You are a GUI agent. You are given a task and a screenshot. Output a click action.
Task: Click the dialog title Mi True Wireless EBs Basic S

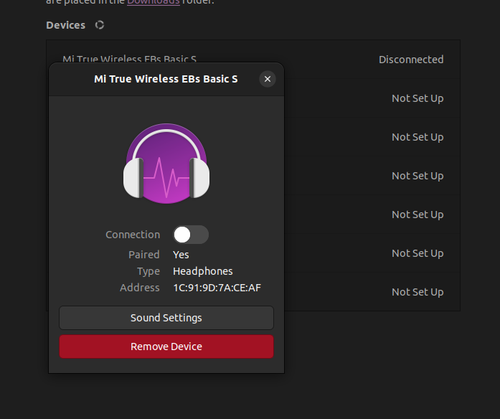(166, 79)
